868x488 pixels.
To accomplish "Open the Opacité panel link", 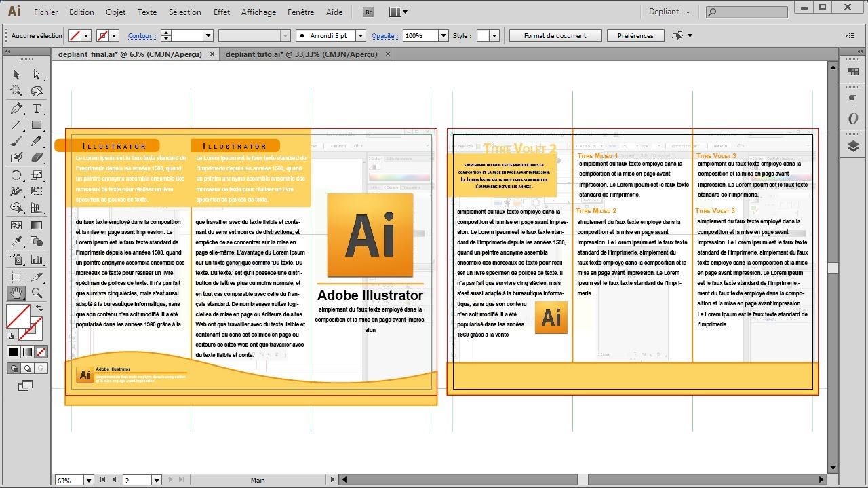I will click(384, 35).
